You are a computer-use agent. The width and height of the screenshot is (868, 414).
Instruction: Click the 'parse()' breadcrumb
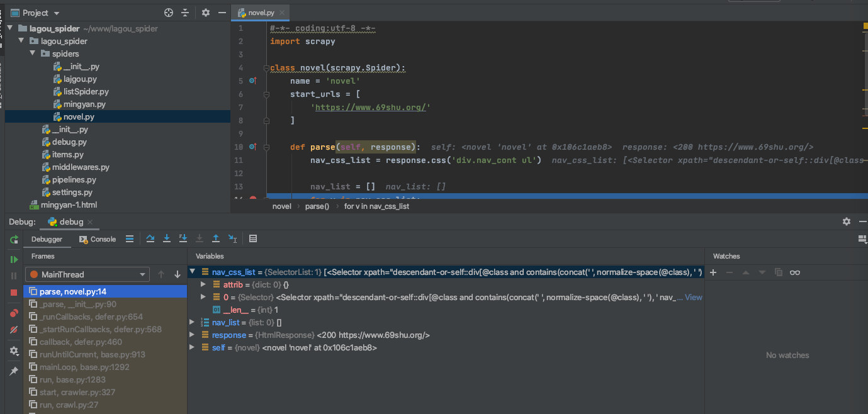pyautogui.click(x=317, y=206)
